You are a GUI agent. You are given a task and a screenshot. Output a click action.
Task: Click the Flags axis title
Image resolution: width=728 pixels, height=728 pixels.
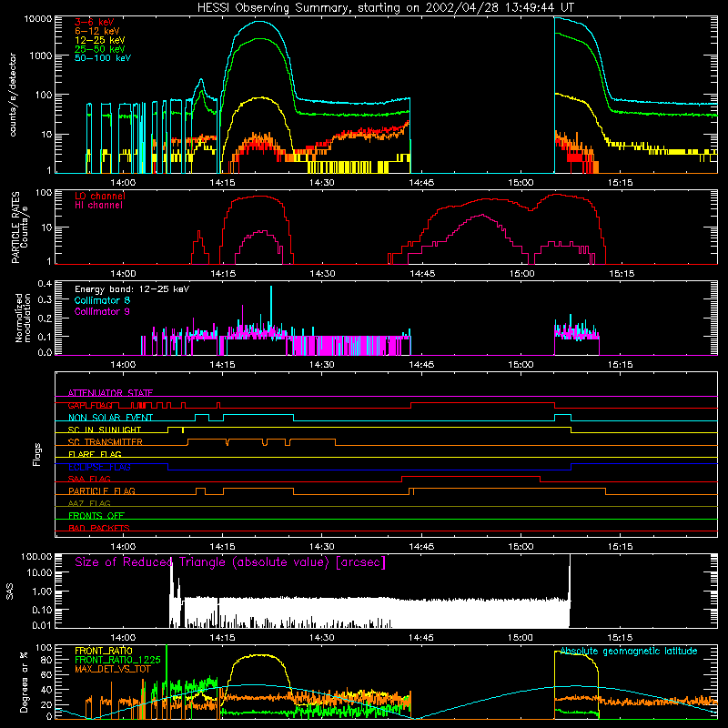(37, 454)
